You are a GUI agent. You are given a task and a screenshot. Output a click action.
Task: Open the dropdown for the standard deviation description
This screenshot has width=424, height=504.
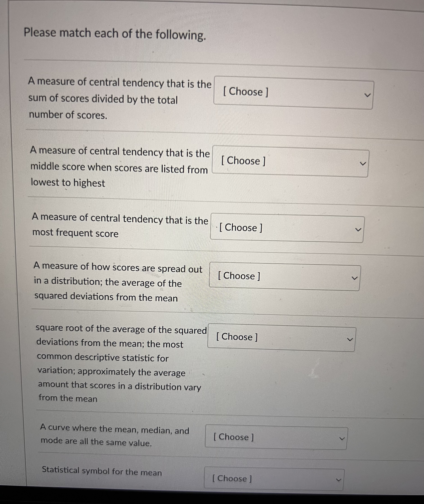click(281, 338)
